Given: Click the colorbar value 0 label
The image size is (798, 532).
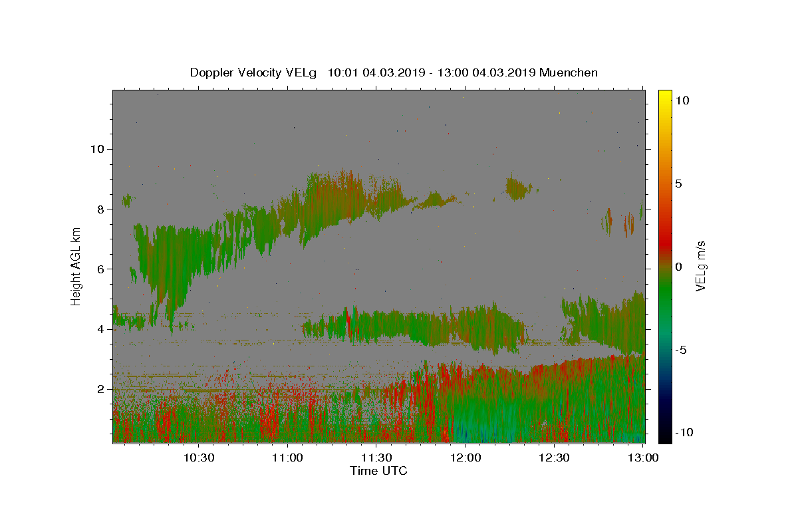Looking at the screenshot, I should [678, 267].
